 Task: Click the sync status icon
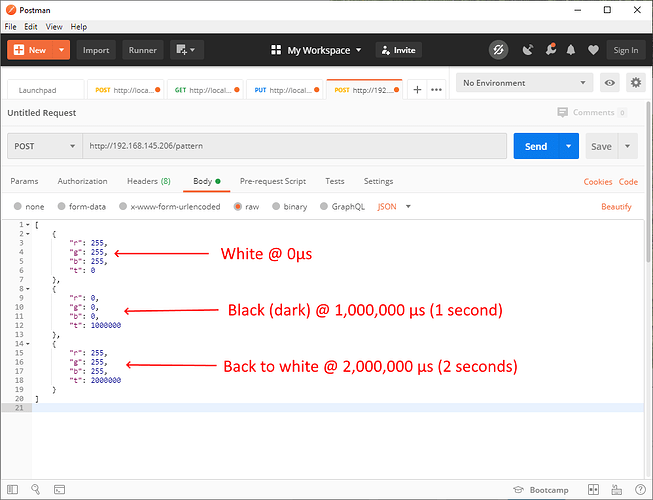498,50
